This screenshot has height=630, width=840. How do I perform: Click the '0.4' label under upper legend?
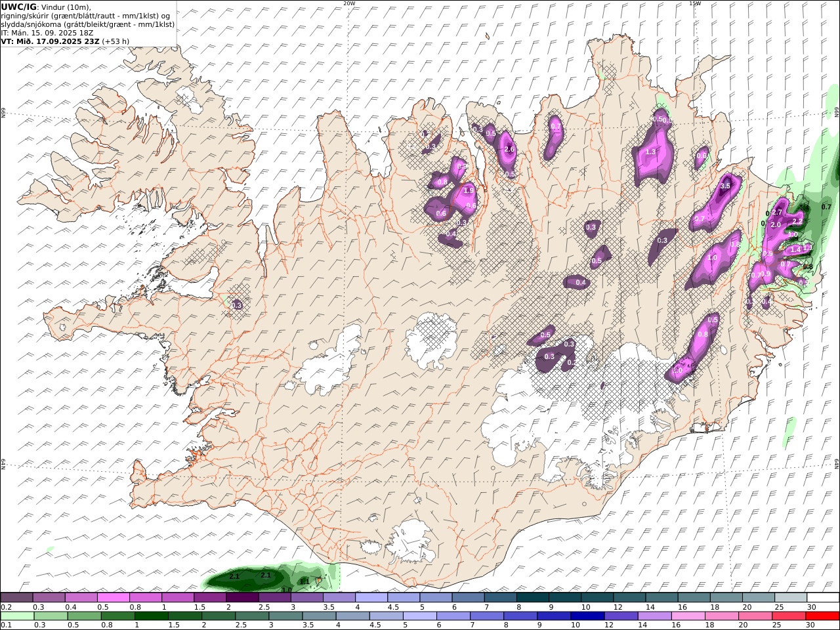click(71, 607)
